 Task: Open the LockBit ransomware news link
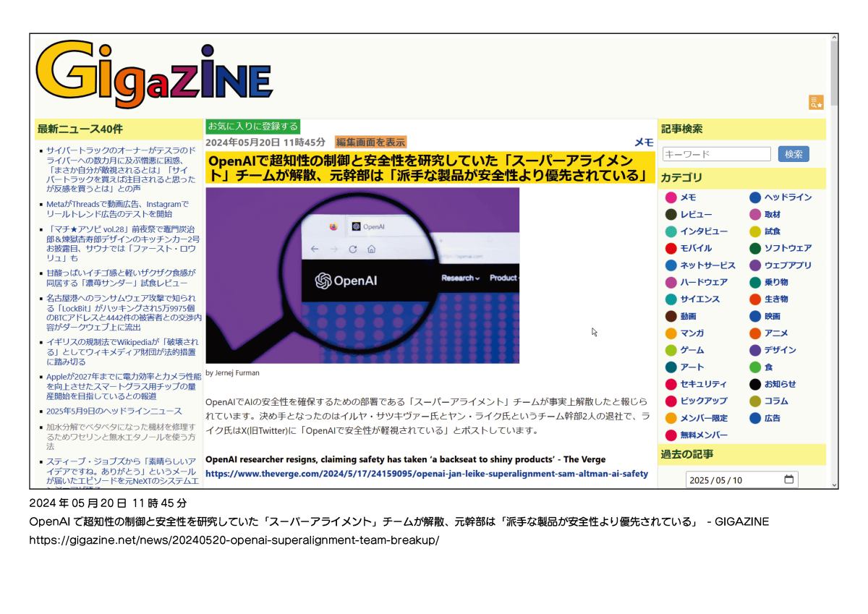click(x=124, y=312)
